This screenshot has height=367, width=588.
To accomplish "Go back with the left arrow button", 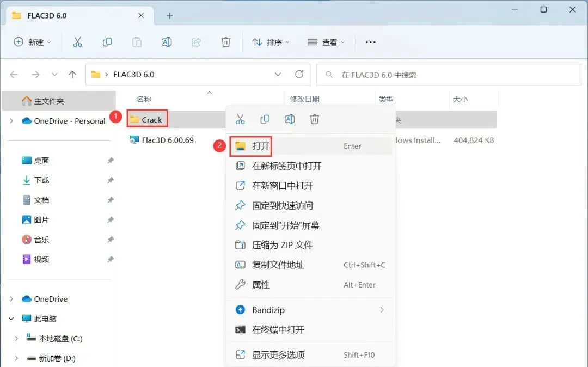I will [14, 75].
